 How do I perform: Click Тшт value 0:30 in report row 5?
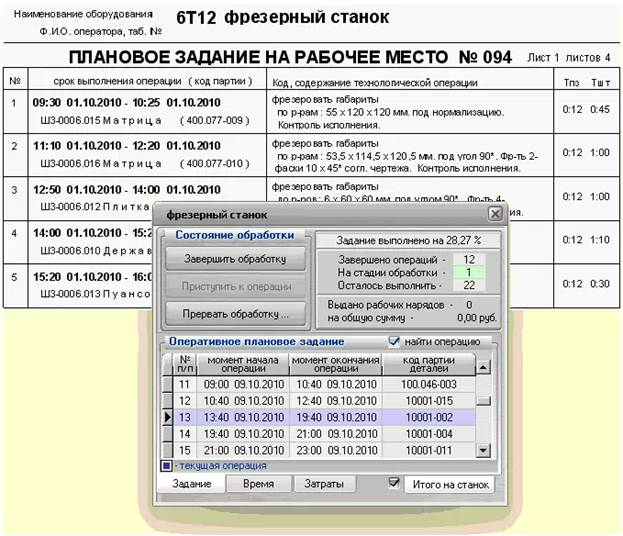pyautogui.click(x=600, y=284)
